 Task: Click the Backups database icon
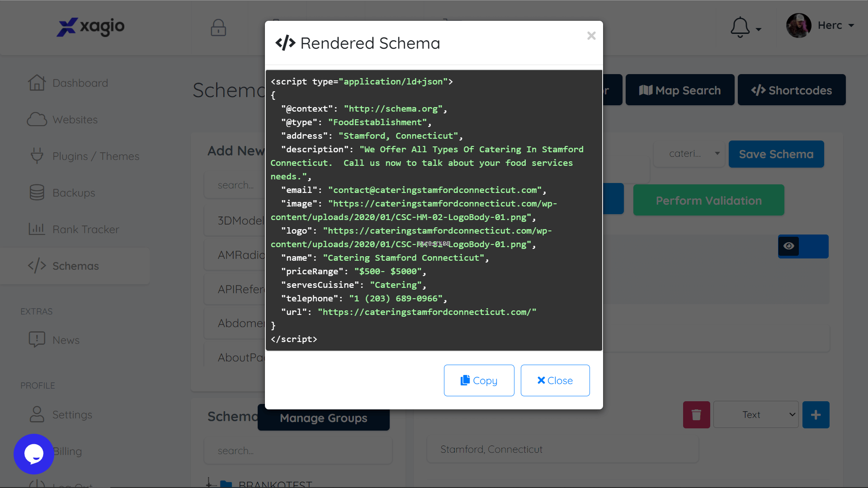point(37,192)
